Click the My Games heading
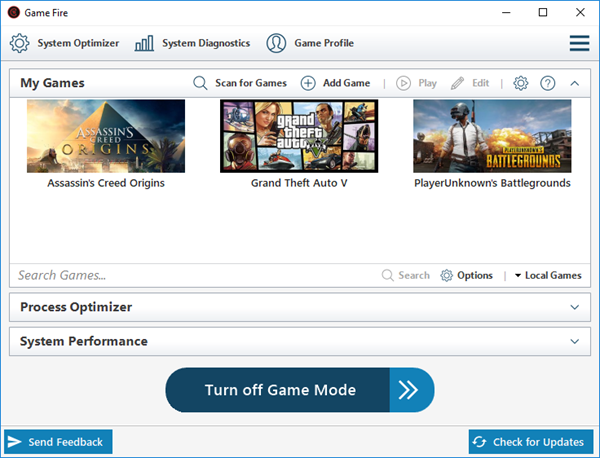The width and height of the screenshot is (600, 458). click(x=52, y=83)
